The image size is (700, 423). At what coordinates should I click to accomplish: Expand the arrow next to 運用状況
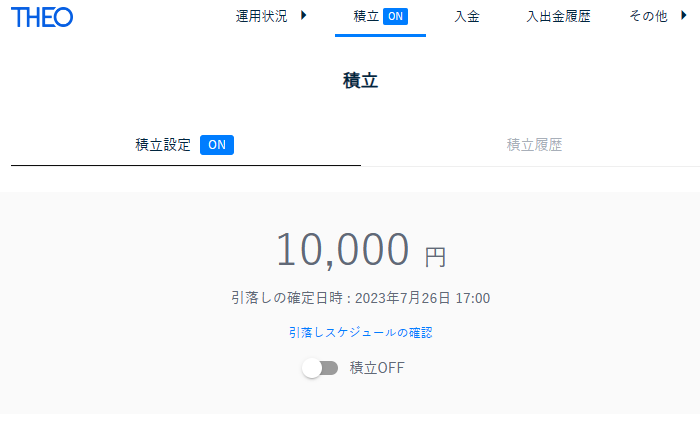pos(304,16)
